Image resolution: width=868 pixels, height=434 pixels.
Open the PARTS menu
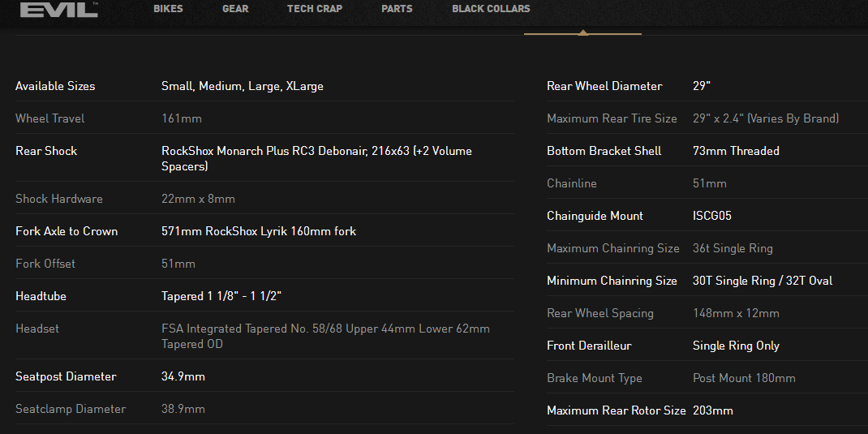point(397,9)
